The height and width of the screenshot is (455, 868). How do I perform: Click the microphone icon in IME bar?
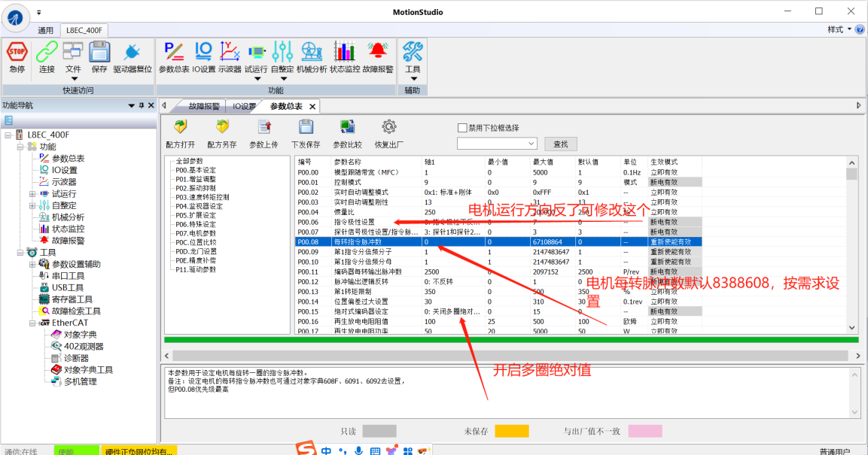(358, 451)
